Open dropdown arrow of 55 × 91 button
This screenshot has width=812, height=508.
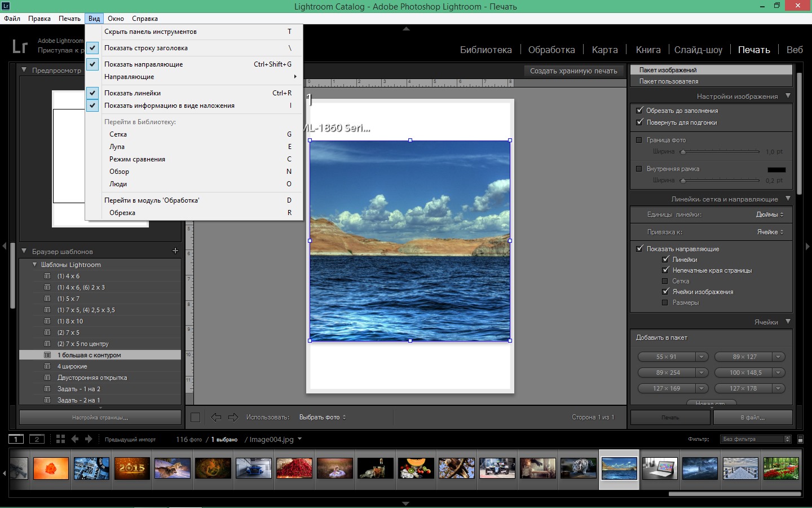(x=701, y=357)
